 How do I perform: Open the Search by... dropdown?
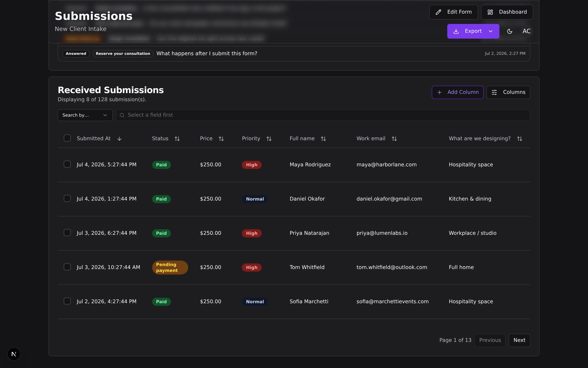point(85,115)
